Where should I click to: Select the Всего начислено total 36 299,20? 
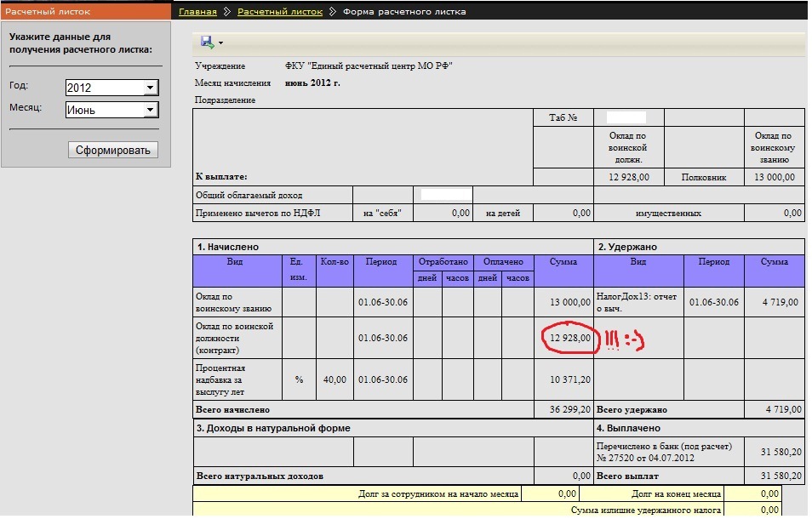569,409
